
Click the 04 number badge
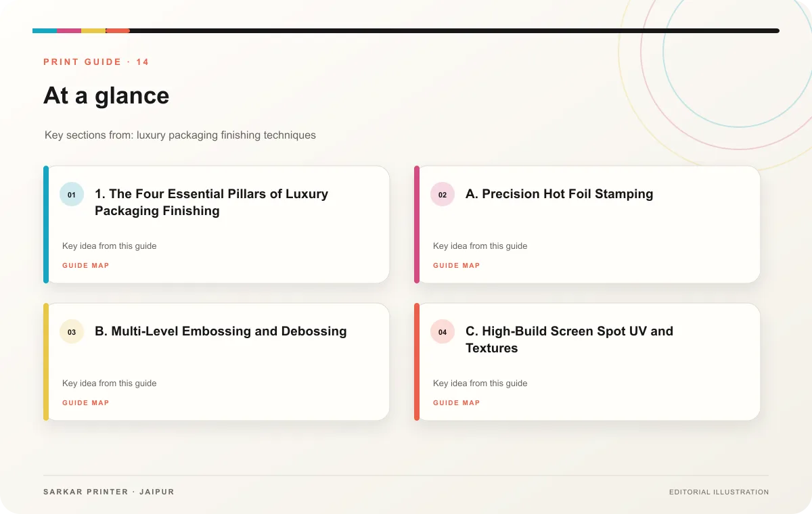pyautogui.click(x=443, y=332)
